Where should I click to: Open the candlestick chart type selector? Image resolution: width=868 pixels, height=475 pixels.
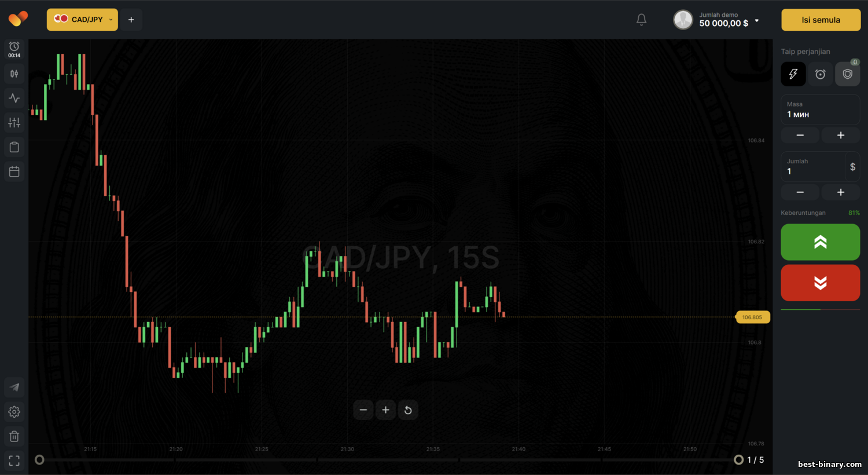[14, 74]
